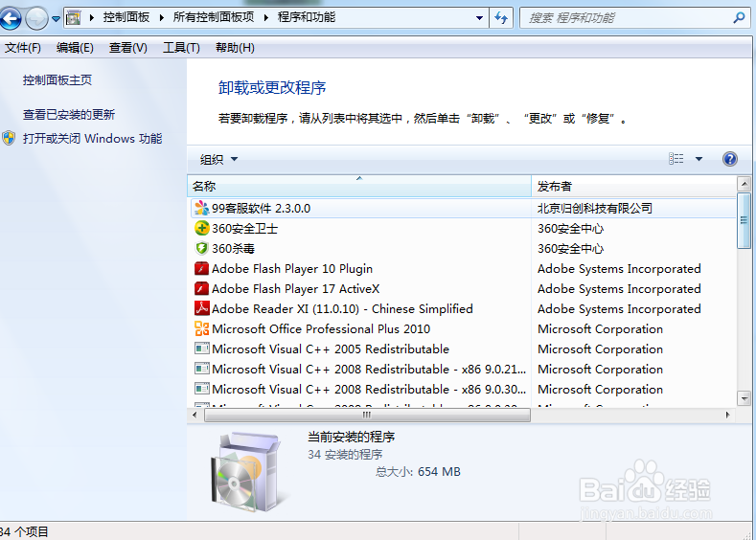Click the Forward navigation arrow button

[36, 19]
